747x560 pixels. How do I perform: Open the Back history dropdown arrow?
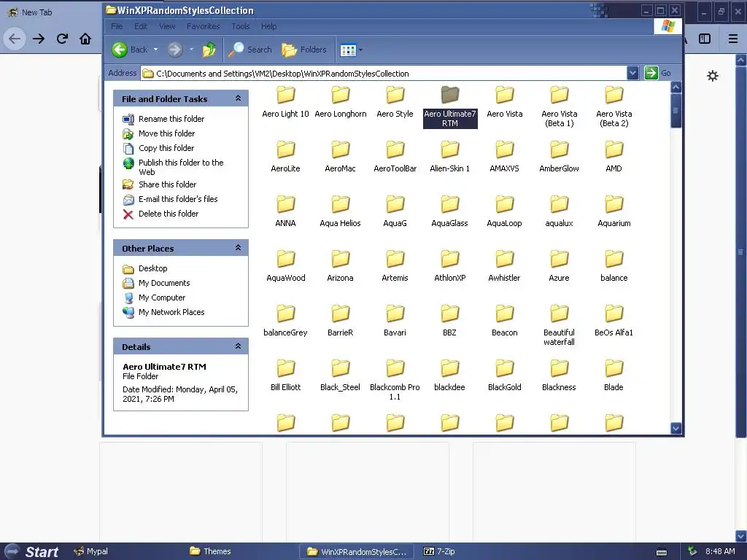click(x=155, y=50)
